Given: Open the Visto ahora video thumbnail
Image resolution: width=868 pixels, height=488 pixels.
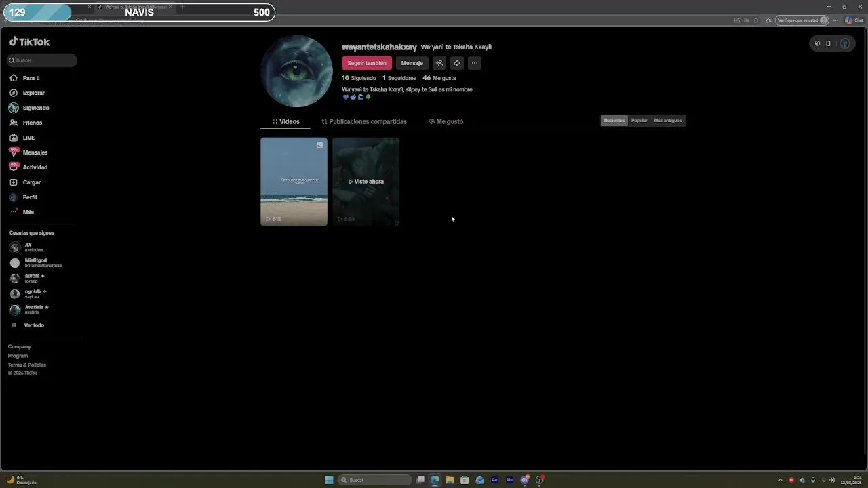Looking at the screenshot, I should [366, 182].
